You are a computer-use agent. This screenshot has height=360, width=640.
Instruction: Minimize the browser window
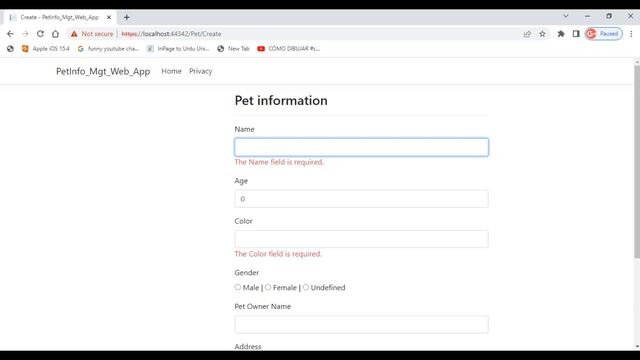[x=587, y=16]
